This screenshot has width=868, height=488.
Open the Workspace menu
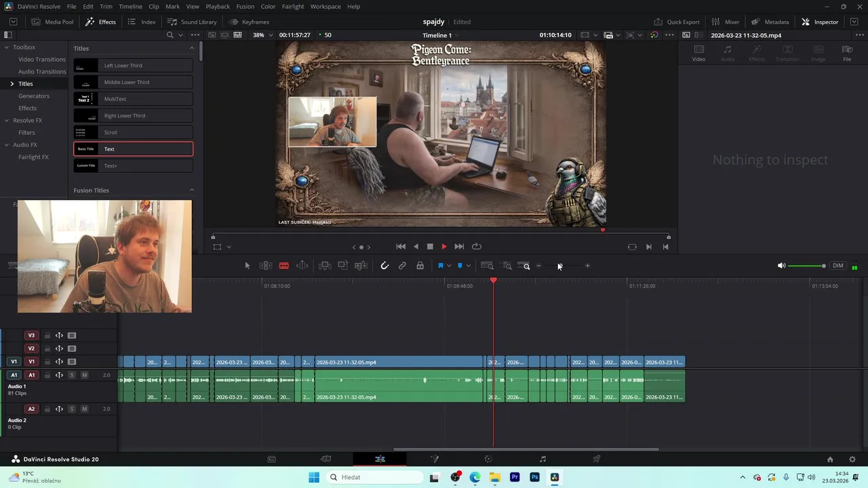(x=325, y=6)
